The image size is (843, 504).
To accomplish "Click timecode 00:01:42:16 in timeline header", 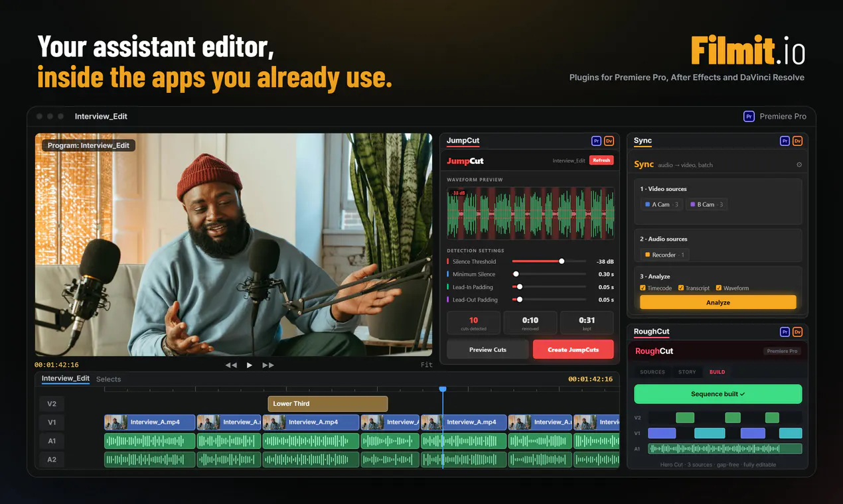I will pos(590,379).
